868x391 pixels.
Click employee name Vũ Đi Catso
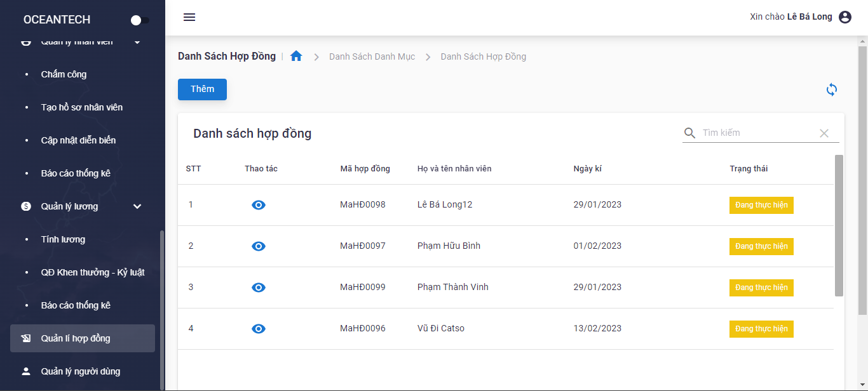tap(441, 329)
